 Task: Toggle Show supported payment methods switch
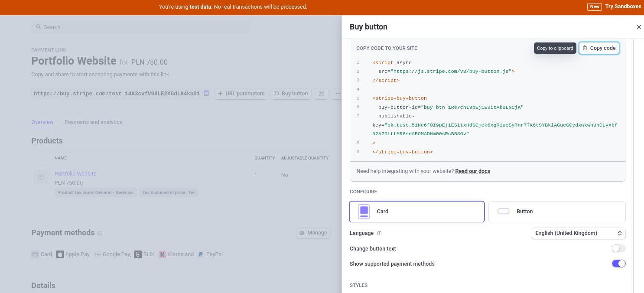coord(618,264)
